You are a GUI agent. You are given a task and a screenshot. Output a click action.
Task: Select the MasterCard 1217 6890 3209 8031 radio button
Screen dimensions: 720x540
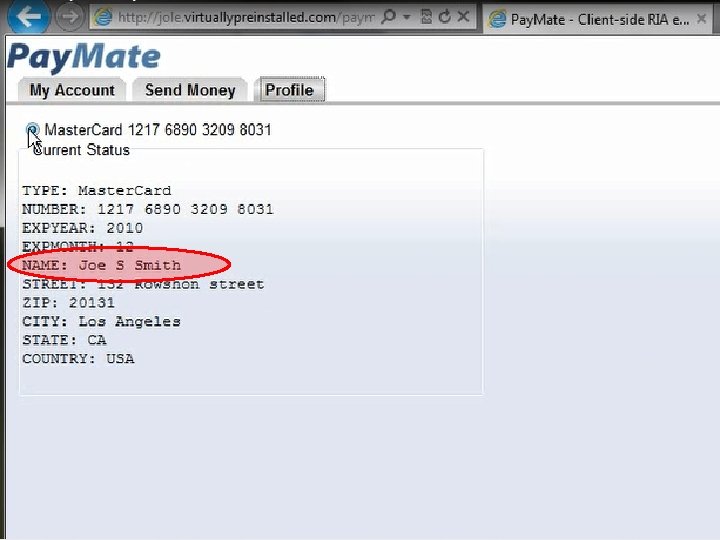[x=32, y=129]
